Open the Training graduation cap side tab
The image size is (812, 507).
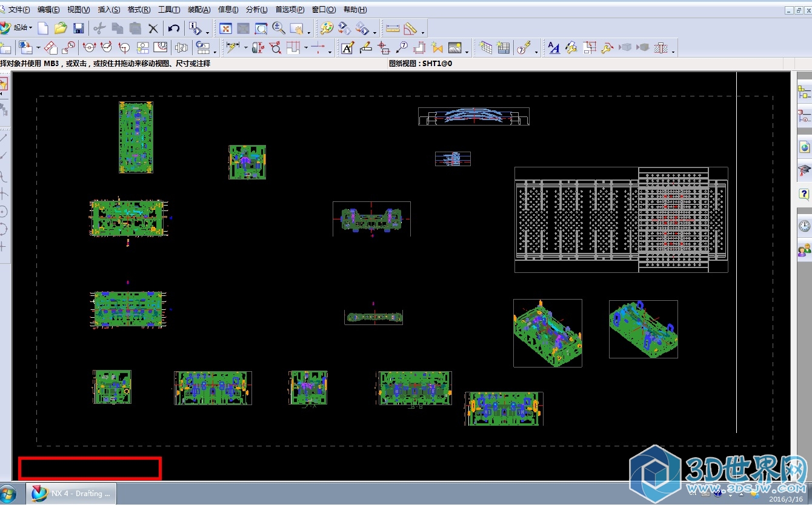point(804,170)
